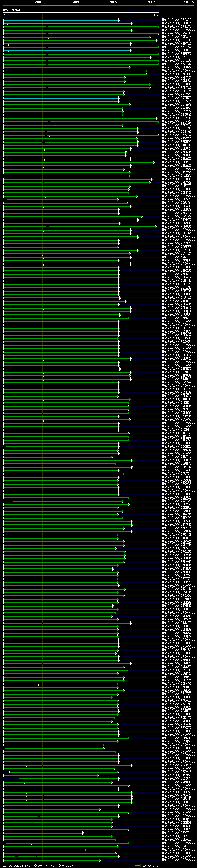Click hit label UniRef100_A9NSX0
This screenshot has height=868, width=197.
[x=177, y=78]
